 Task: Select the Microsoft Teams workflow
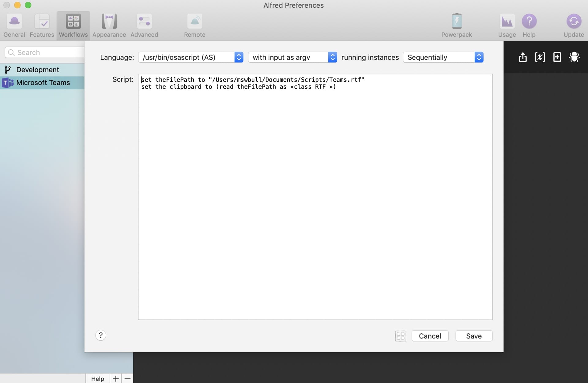(x=43, y=82)
